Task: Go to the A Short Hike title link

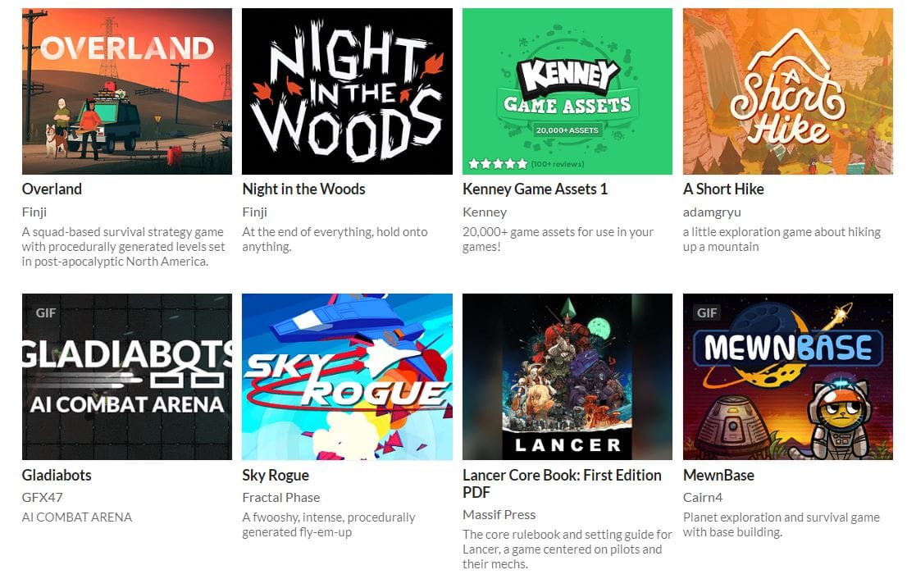Action: tap(723, 189)
